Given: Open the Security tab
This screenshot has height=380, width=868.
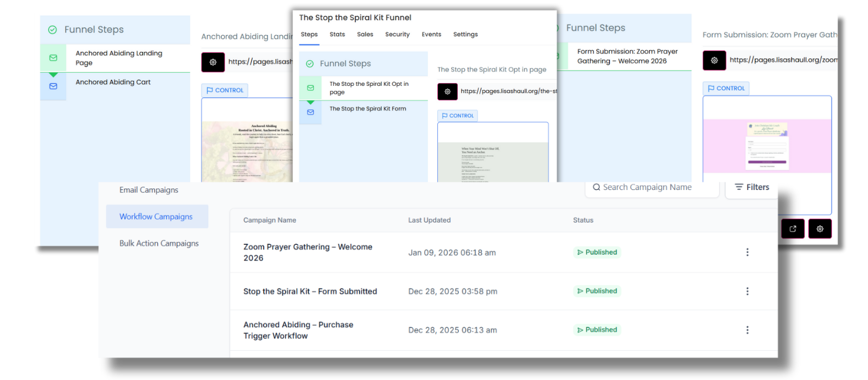Looking at the screenshot, I should click(398, 34).
